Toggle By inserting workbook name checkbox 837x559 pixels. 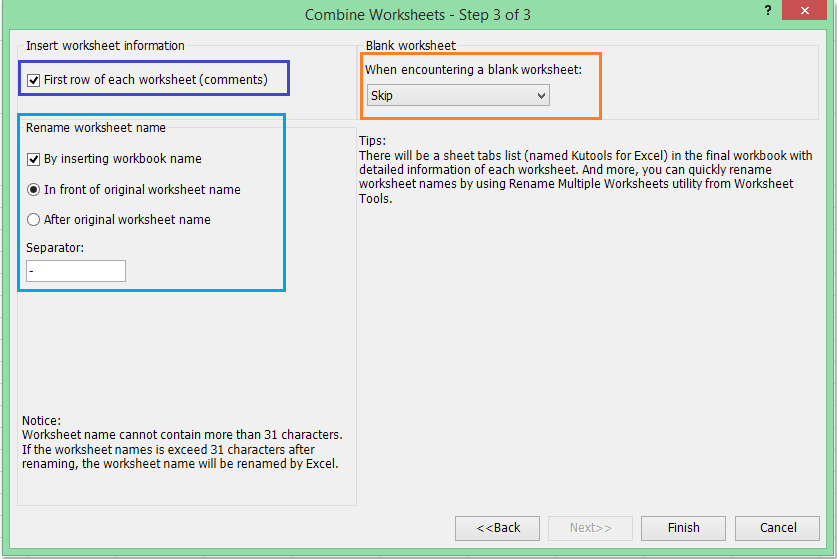[x=34, y=159]
